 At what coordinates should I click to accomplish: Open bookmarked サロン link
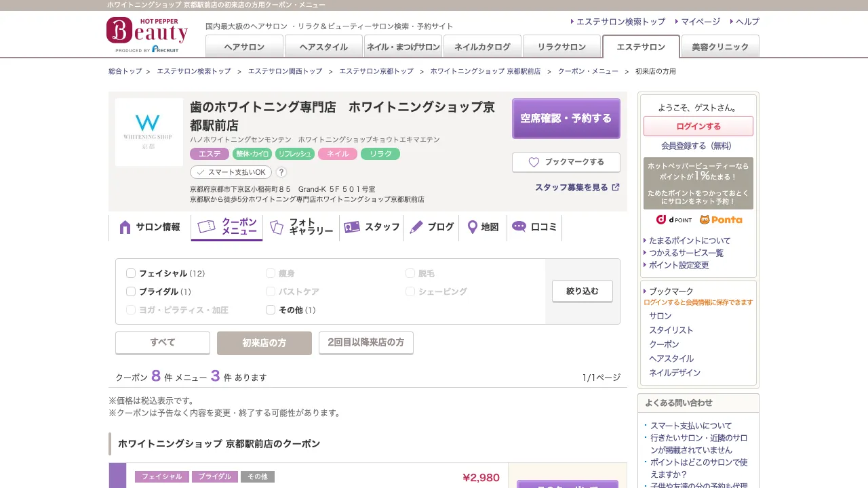point(660,316)
